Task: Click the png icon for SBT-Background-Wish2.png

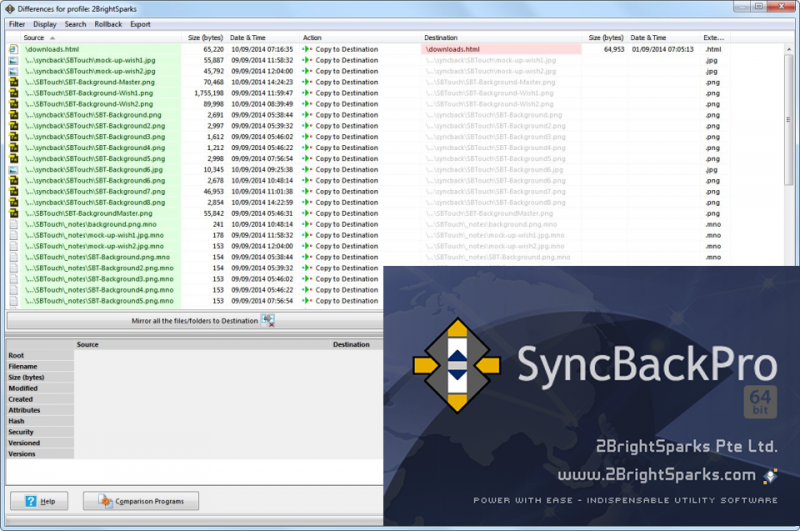Action: (14, 104)
